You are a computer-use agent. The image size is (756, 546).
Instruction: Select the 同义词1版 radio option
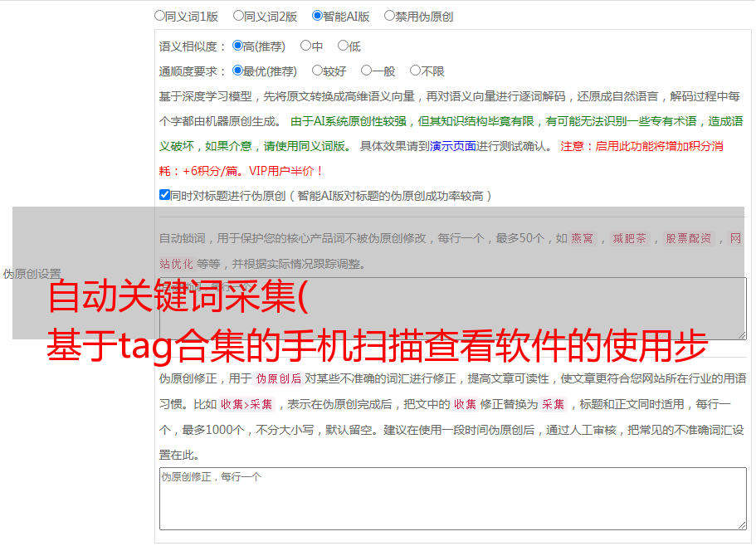point(159,16)
